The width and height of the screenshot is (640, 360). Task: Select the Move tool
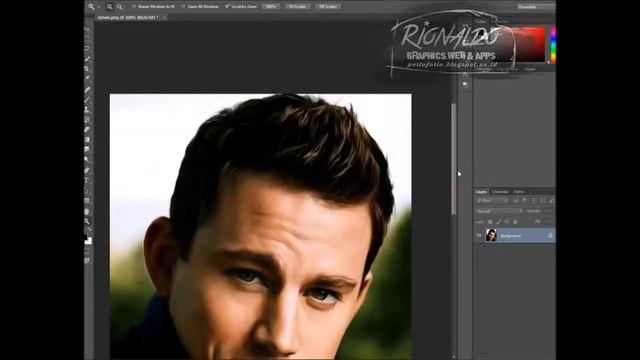(88, 29)
